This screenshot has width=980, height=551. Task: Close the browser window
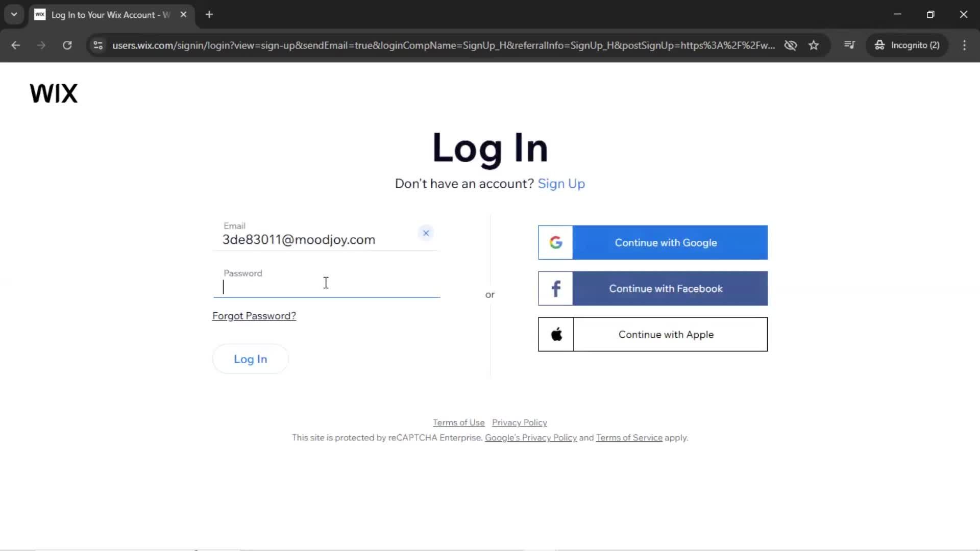click(x=964, y=14)
